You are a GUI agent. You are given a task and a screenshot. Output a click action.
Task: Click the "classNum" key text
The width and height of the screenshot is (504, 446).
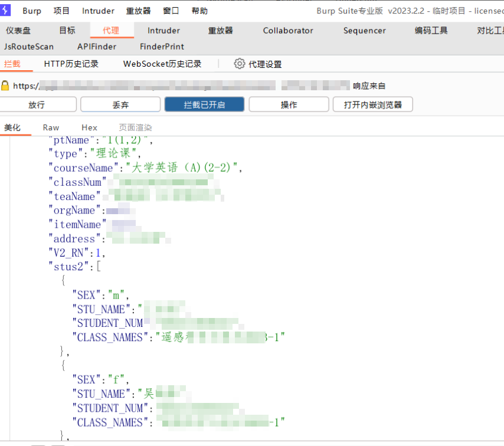(77, 182)
